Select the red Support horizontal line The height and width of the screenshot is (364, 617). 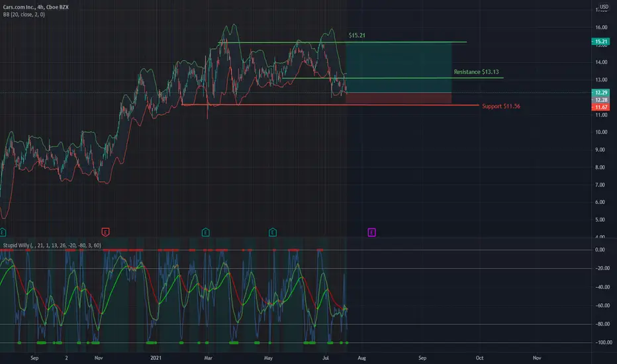tap(330, 105)
